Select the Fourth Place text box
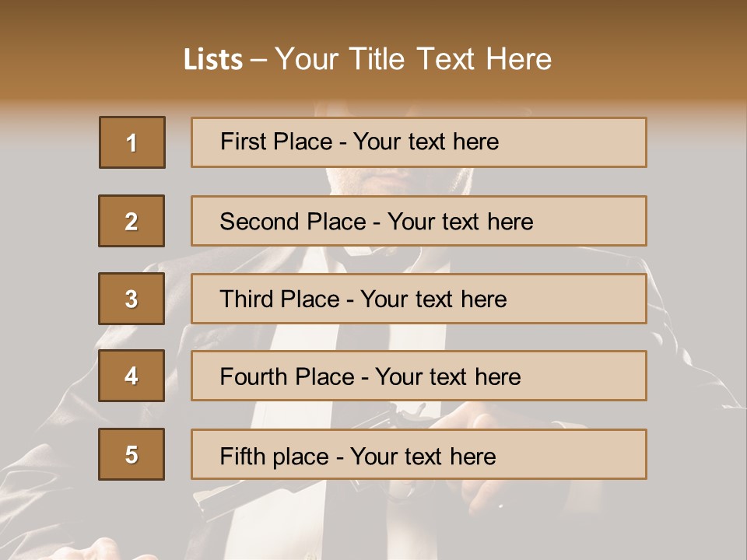The height and width of the screenshot is (560, 747). 419,376
